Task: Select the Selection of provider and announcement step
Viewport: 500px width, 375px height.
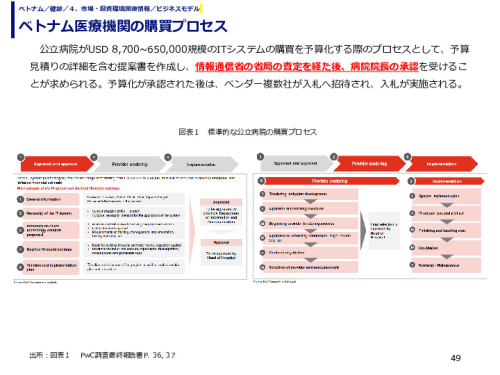Action: pos(309,267)
